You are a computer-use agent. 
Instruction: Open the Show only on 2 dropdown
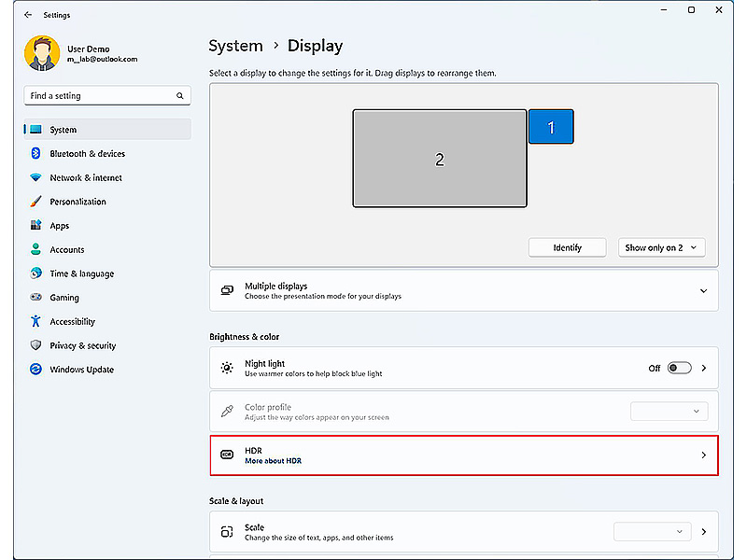(x=661, y=247)
